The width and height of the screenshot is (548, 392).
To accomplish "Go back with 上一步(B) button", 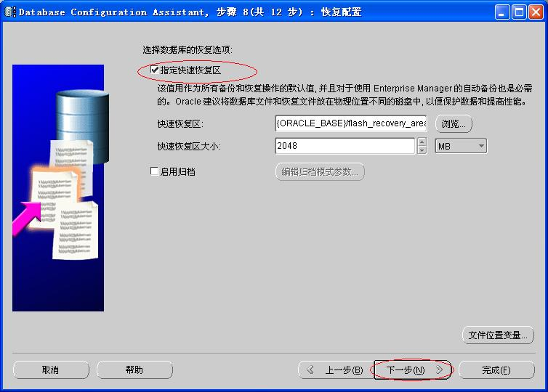I will (x=337, y=369).
